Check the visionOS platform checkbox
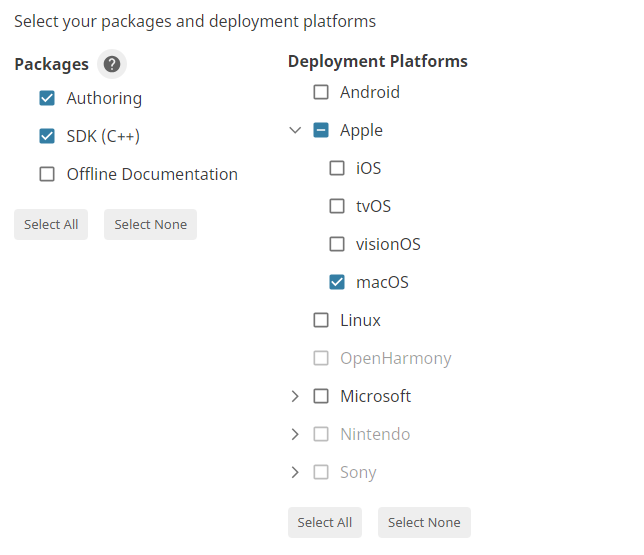The width and height of the screenshot is (644, 555). (337, 244)
